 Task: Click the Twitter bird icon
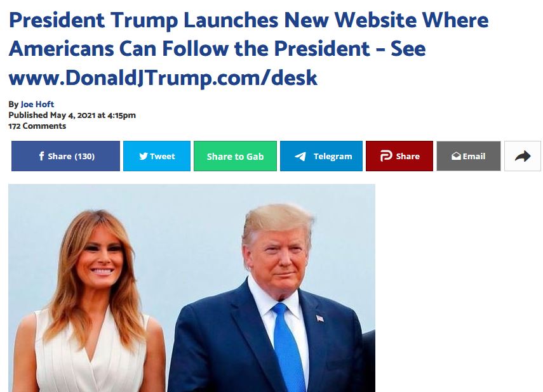[144, 157]
